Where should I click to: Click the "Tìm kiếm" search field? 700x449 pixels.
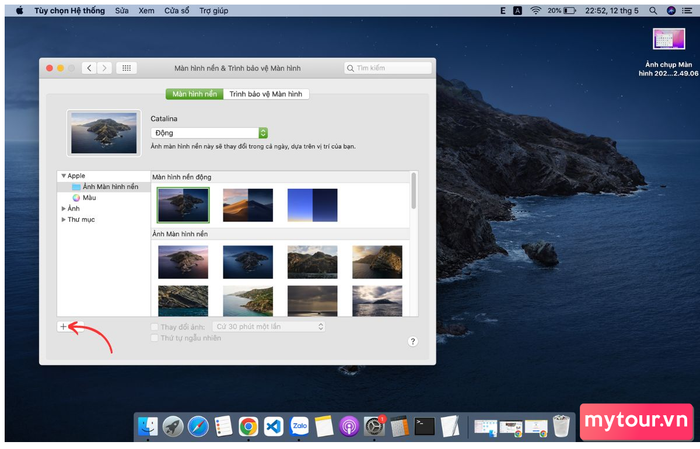(388, 68)
